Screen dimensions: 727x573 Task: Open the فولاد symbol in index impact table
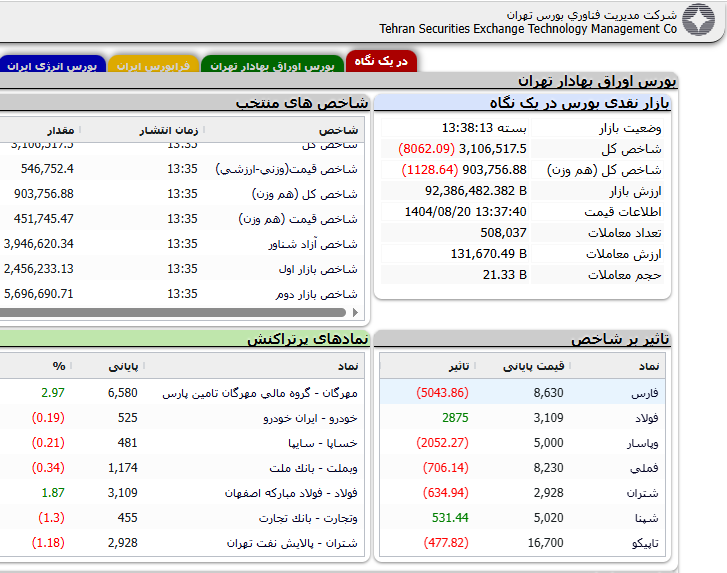pos(647,418)
